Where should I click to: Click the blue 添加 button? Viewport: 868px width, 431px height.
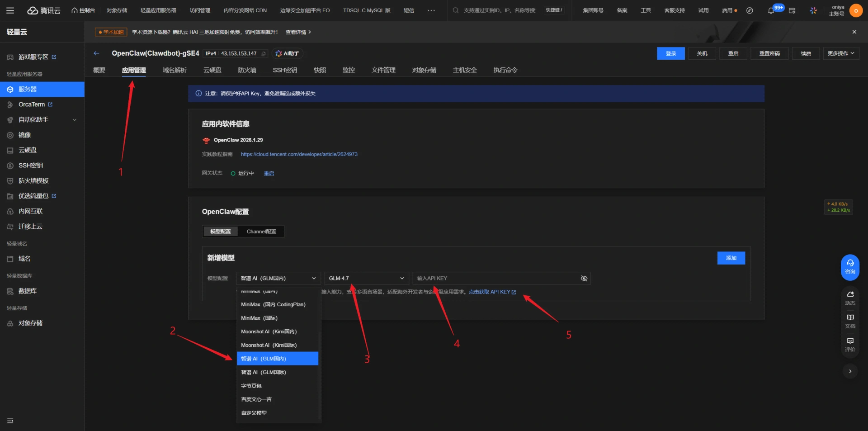tap(731, 258)
